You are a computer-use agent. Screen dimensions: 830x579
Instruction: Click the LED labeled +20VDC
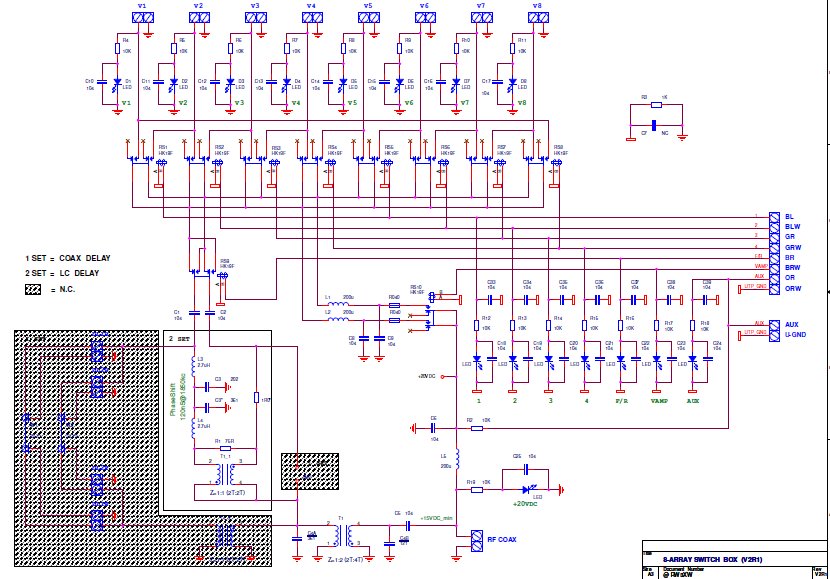[x=526, y=490]
